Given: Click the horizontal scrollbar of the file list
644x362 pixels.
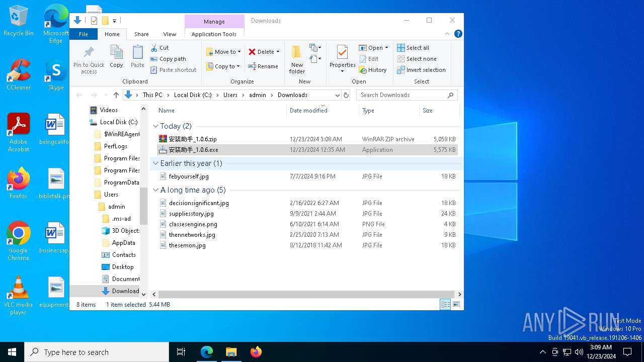Looking at the screenshot, I should 306,294.
